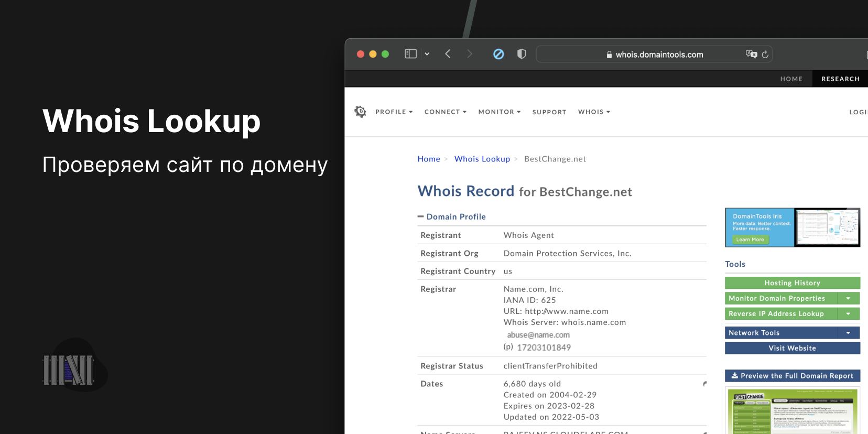Image resolution: width=868 pixels, height=434 pixels.
Task: Open the HOME tab
Action: coord(791,79)
